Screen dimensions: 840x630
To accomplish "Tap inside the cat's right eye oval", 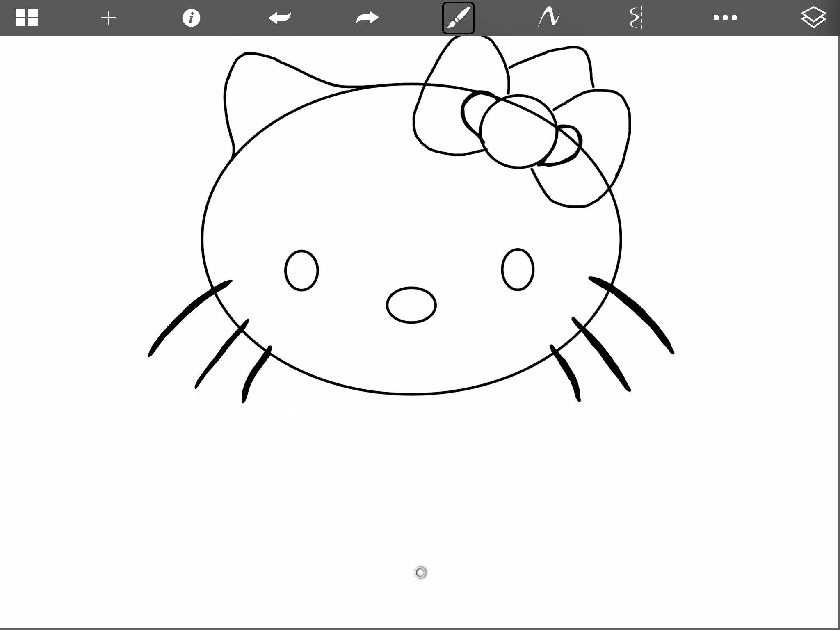I will [x=518, y=269].
